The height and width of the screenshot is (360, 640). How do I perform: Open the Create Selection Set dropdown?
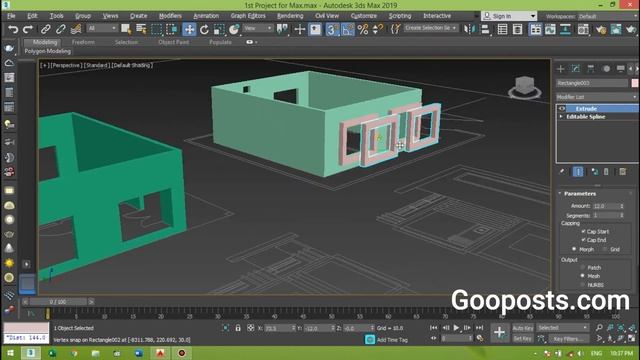(x=431, y=28)
